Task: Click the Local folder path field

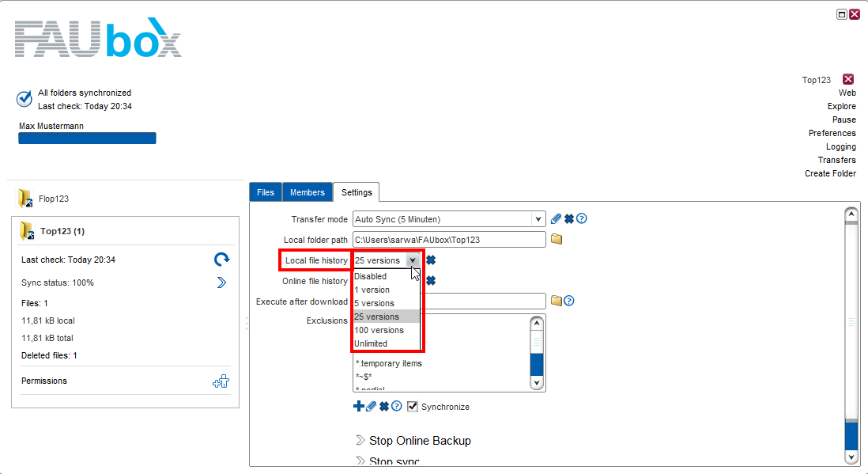Action: (449, 240)
